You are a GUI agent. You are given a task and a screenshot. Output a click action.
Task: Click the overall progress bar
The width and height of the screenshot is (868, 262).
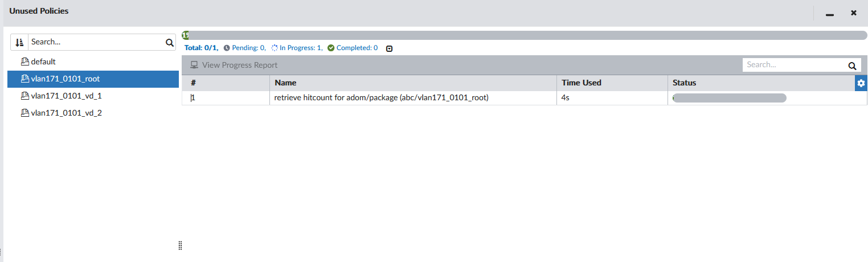[x=525, y=35]
